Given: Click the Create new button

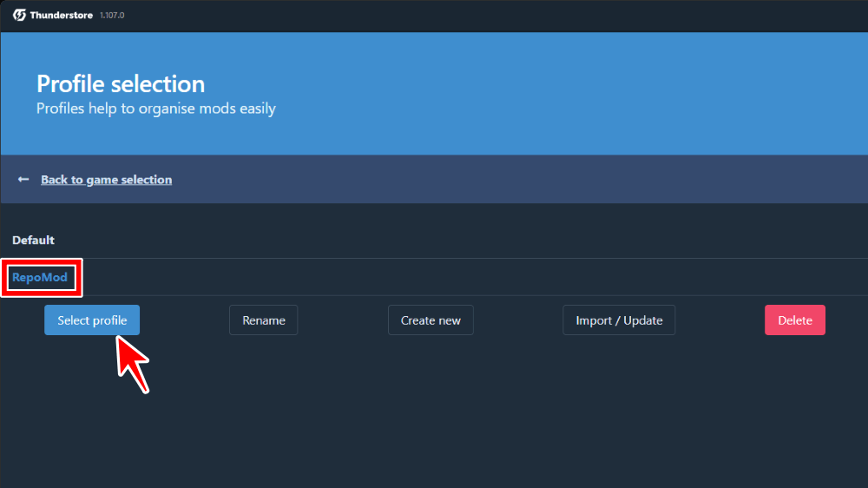Looking at the screenshot, I should (x=431, y=320).
